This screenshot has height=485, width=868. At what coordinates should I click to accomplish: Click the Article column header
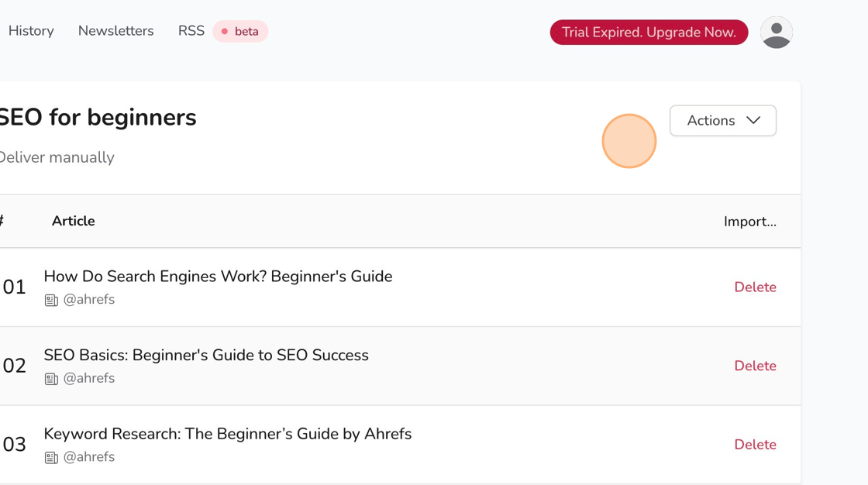(73, 221)
